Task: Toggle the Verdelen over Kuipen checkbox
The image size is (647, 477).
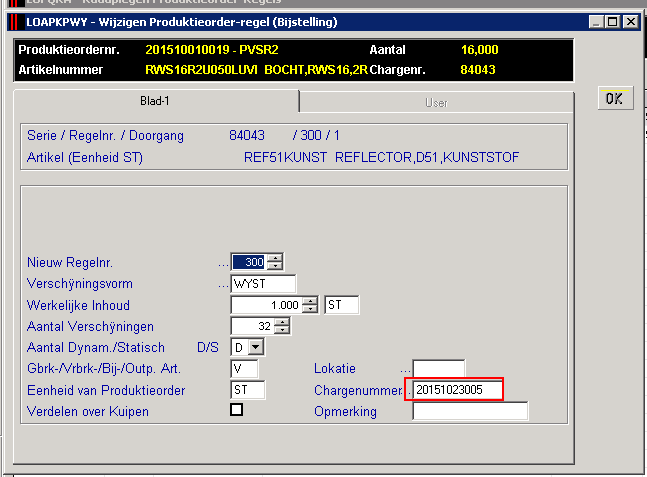Action: tap(236, 410)
